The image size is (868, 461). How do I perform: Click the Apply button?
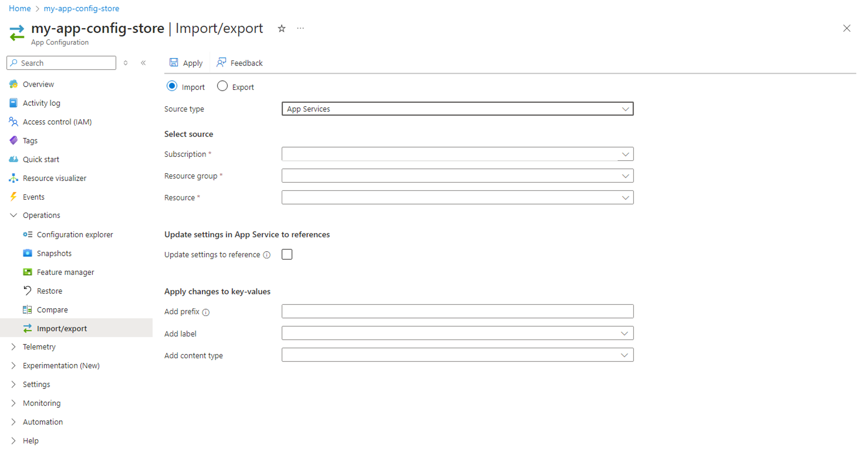pyautogui.click(x=187, y=63)
